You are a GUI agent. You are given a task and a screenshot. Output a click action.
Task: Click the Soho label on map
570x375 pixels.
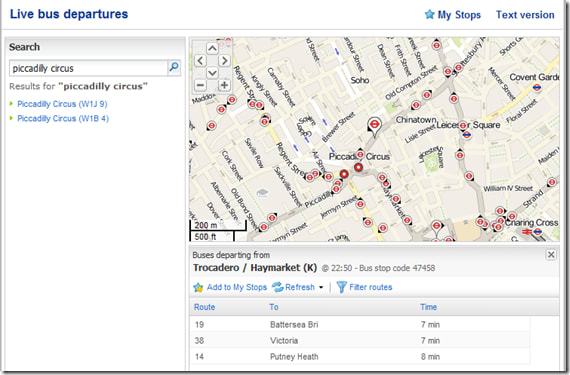pos(360,80)
